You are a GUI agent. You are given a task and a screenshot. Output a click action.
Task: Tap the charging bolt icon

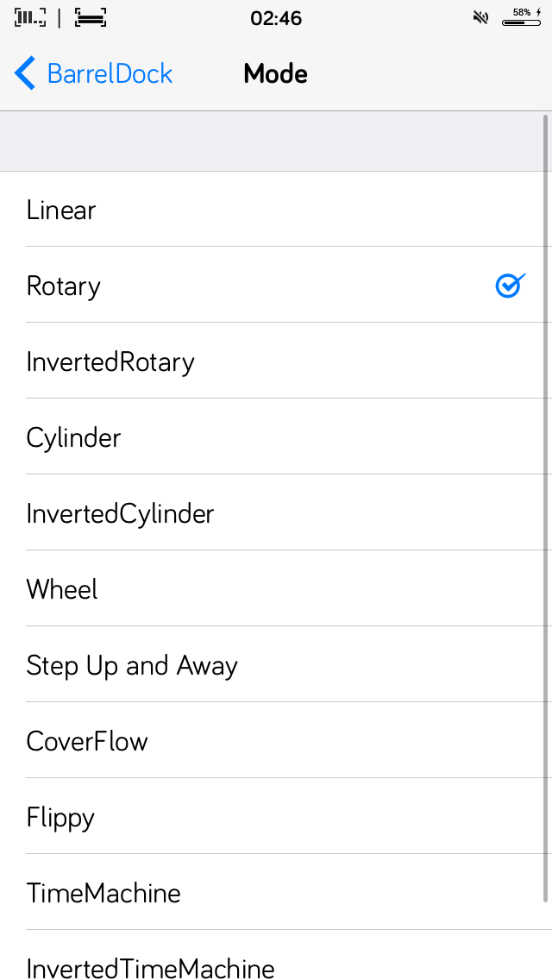[538, 12]
